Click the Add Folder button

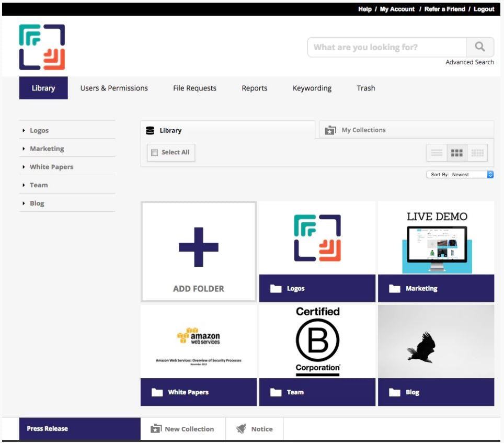199,251
